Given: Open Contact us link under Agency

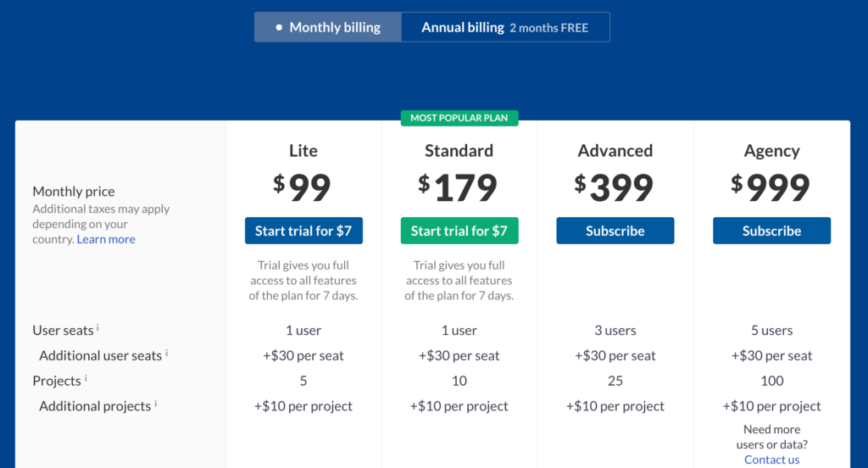Looking at the screenshot, I should [771, 460].
